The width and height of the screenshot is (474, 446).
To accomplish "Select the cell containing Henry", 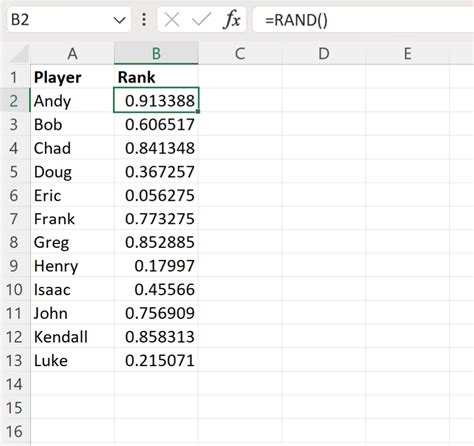I will pyautogui.click(x=72, y=266).
